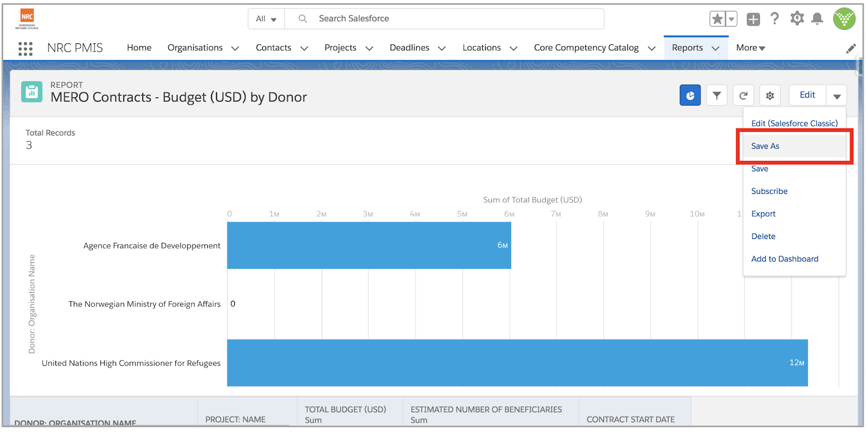
Task: Open the Setup gear icon
Action: 797,19
